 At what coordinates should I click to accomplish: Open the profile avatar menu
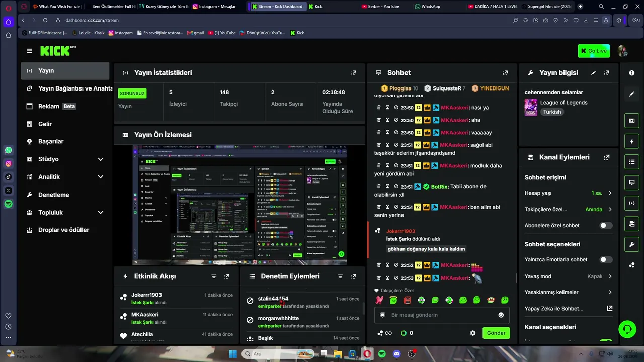(622, 51)
